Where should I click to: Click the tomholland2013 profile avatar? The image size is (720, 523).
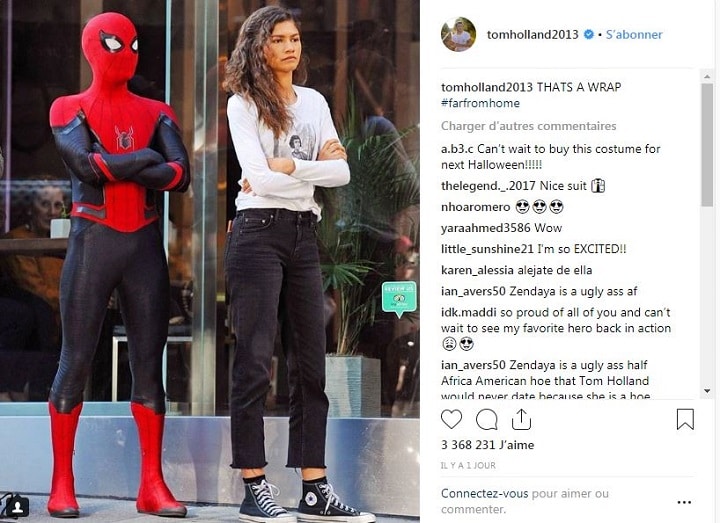(x=458, y=34)
